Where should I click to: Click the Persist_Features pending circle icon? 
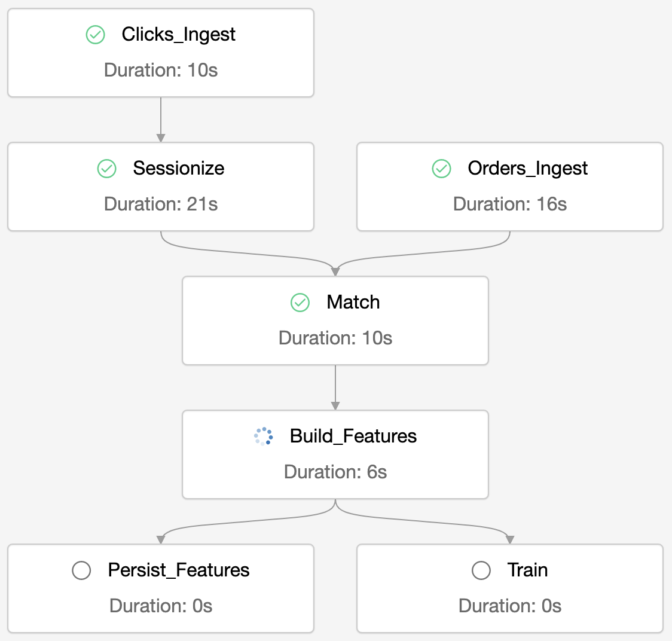click(x=81, y=570)
